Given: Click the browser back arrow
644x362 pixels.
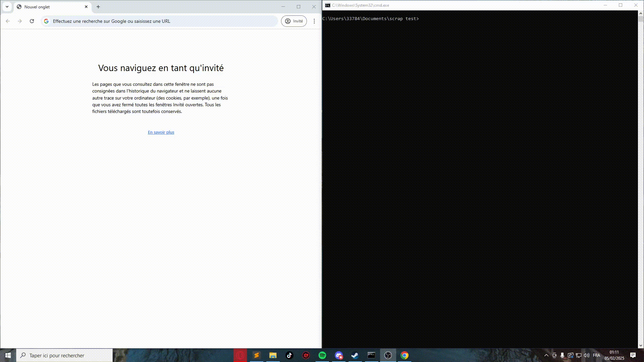Looking at the screenshot, I should point(8,21).
